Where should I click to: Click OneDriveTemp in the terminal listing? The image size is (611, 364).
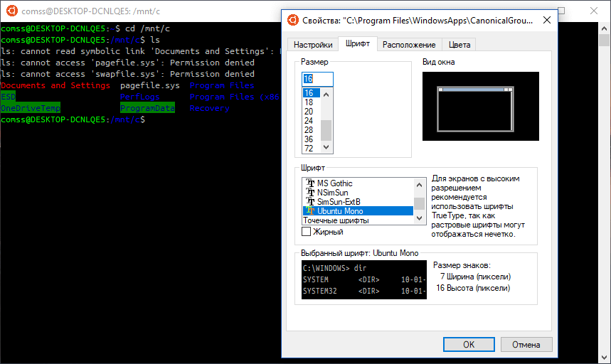[x=31, y=108]
